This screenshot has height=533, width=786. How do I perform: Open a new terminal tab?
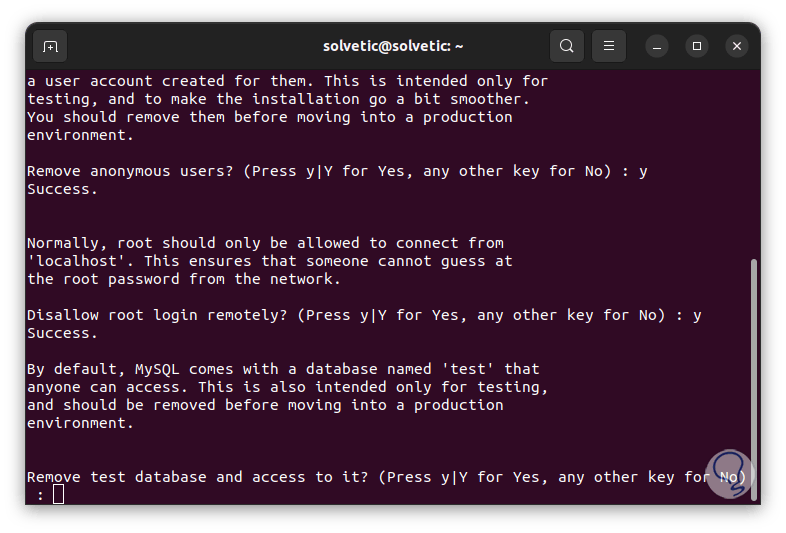point(50,46)
